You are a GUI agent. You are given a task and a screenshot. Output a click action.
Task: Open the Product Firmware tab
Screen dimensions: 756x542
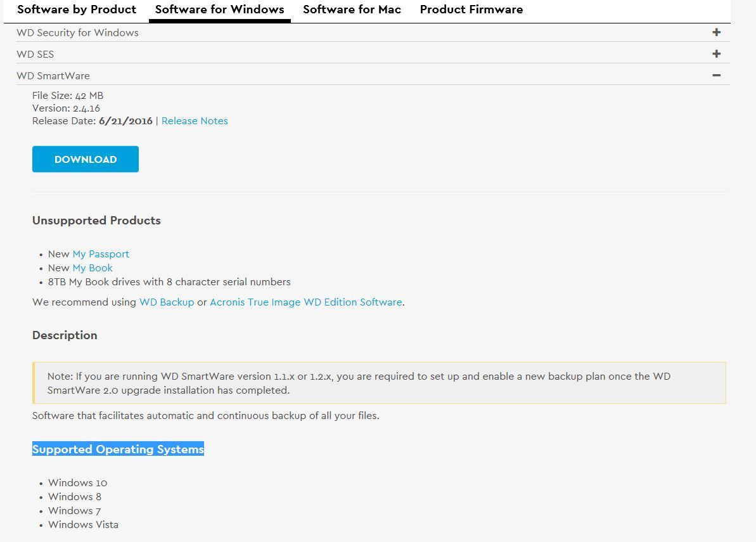coord(471,10)
